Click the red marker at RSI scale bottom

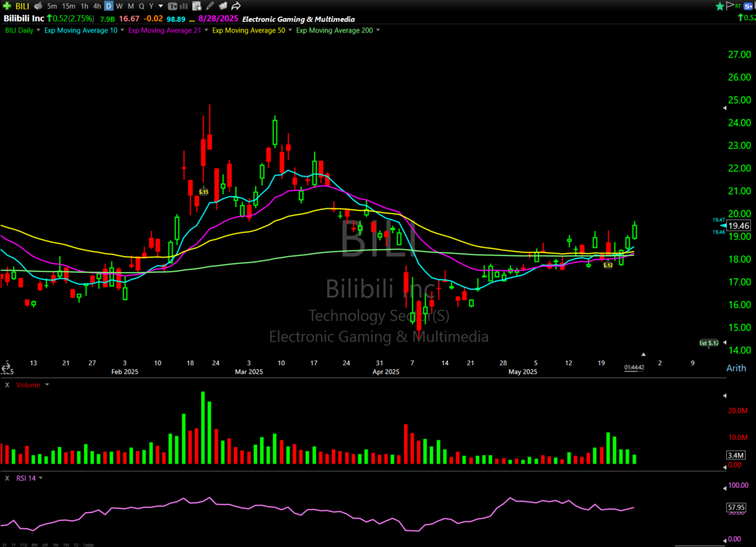(x=725, y=540)
